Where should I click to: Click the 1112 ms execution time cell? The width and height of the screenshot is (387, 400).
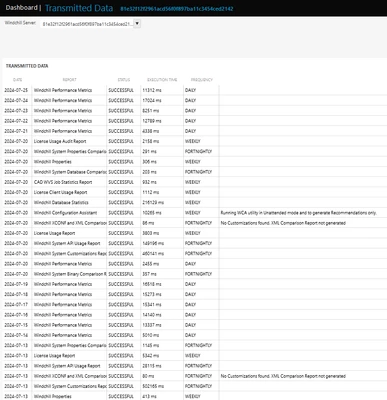click(151, 192)
